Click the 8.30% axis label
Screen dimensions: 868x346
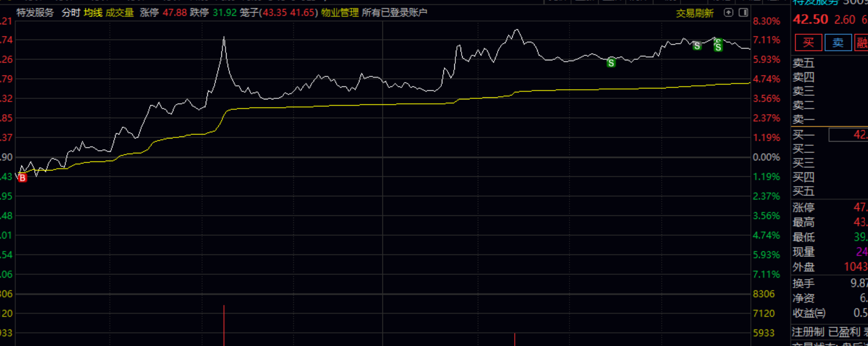point(766,21)
